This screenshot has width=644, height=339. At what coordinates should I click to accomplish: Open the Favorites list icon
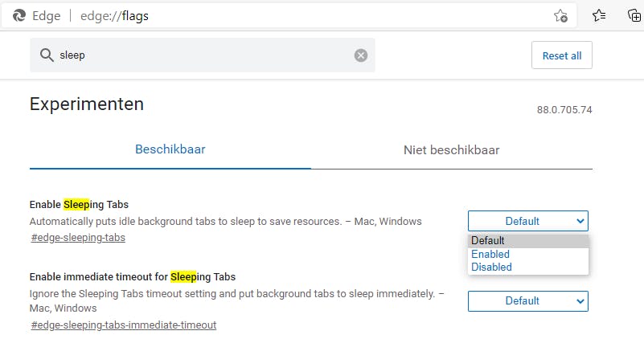click(599, 15)
